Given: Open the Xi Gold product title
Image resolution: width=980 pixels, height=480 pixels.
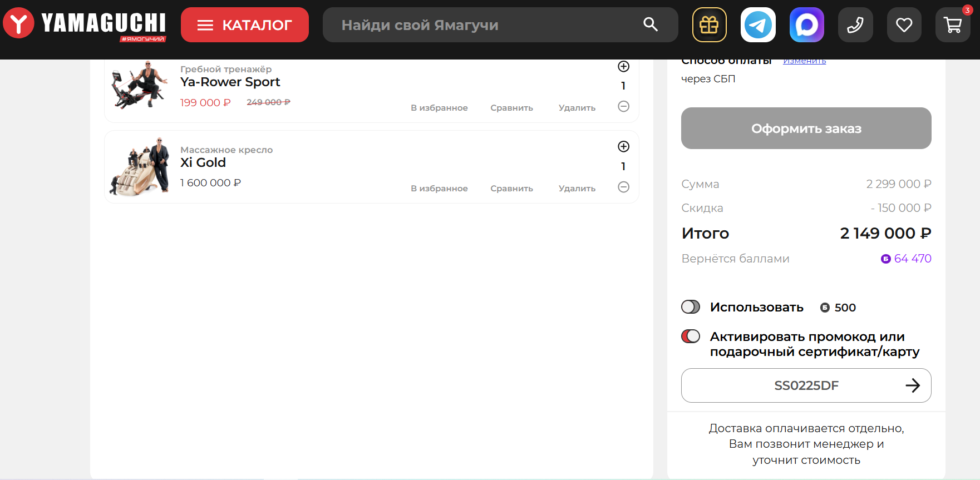Looking at the screenshot, I should tap(203, 162).
